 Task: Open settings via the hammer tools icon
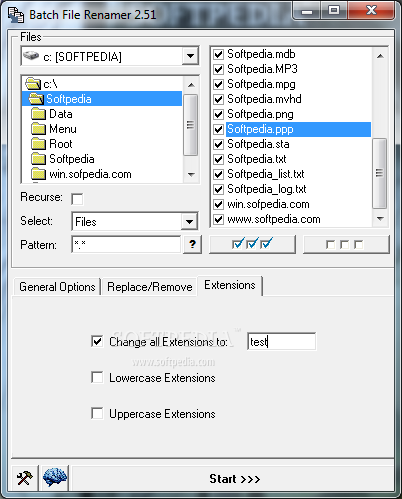pos(25,478)
